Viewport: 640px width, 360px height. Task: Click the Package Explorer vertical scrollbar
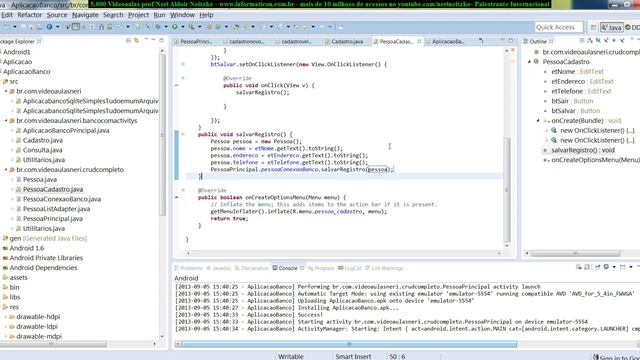pos(162,135)
